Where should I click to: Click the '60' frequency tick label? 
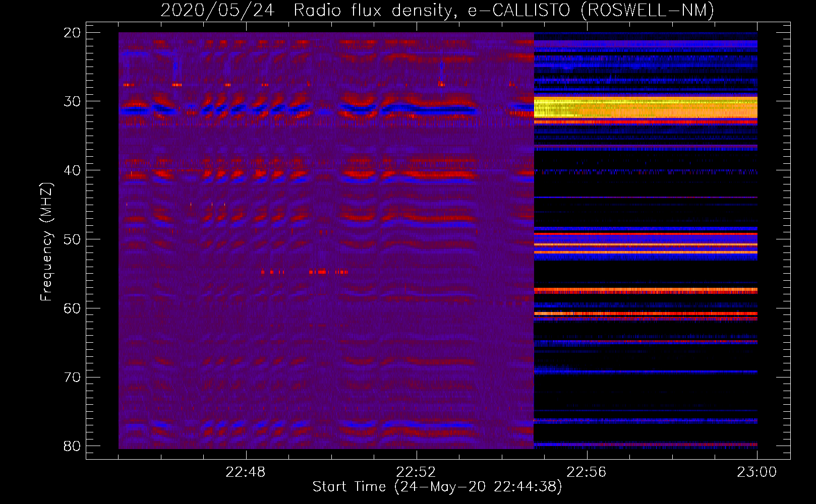(72, 308)
